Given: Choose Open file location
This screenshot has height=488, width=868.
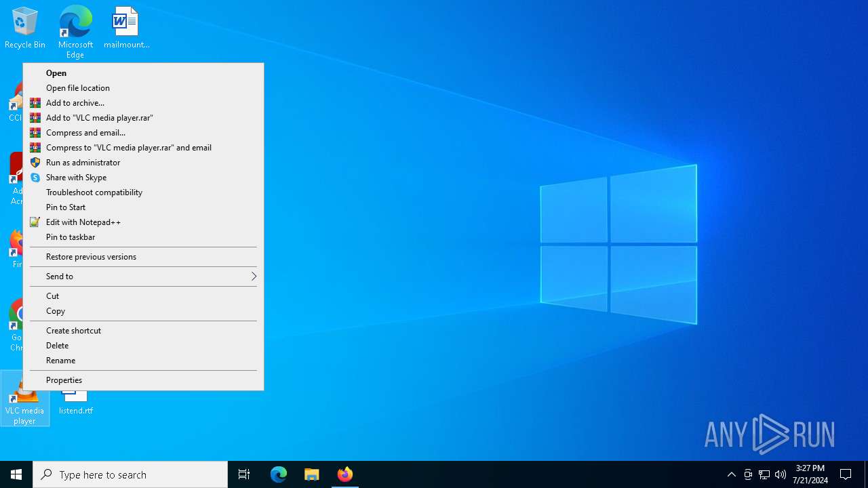Looking at the screenshot, I should [x=143, y=88].
